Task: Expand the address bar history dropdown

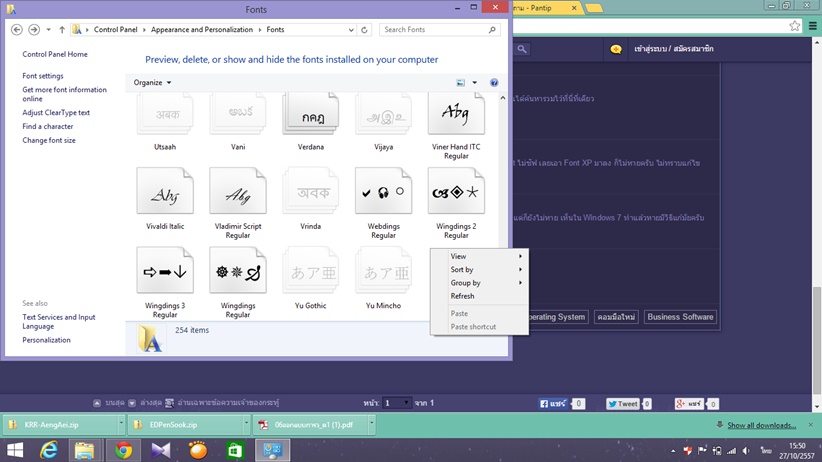Action: [351, 30]
